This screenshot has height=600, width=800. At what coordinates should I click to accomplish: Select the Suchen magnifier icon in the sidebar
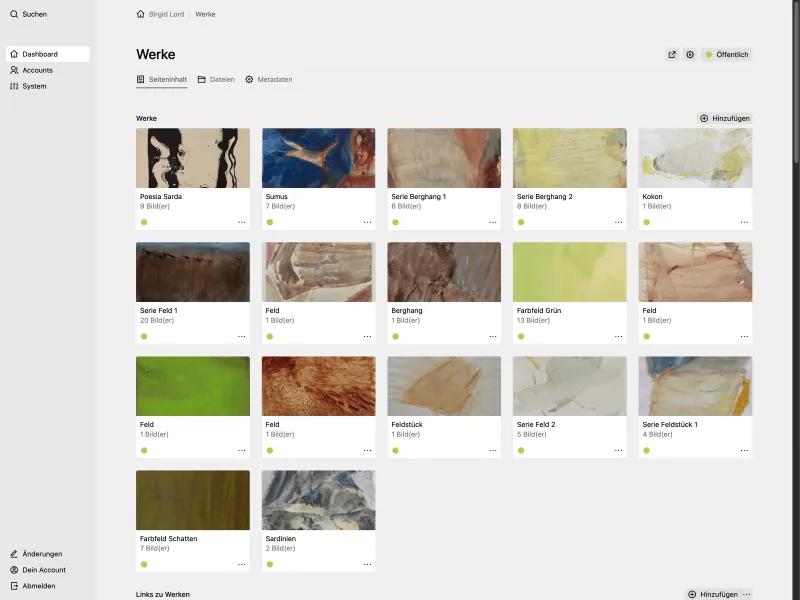(x=13, y=14)
